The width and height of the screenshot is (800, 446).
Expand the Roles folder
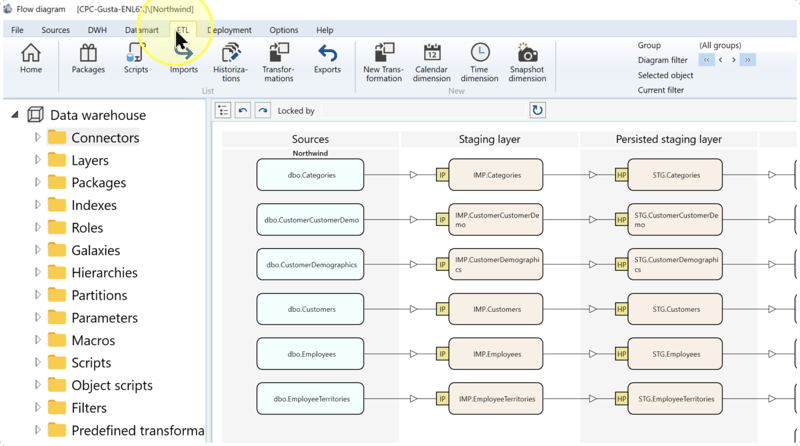(x=37, y=227)
